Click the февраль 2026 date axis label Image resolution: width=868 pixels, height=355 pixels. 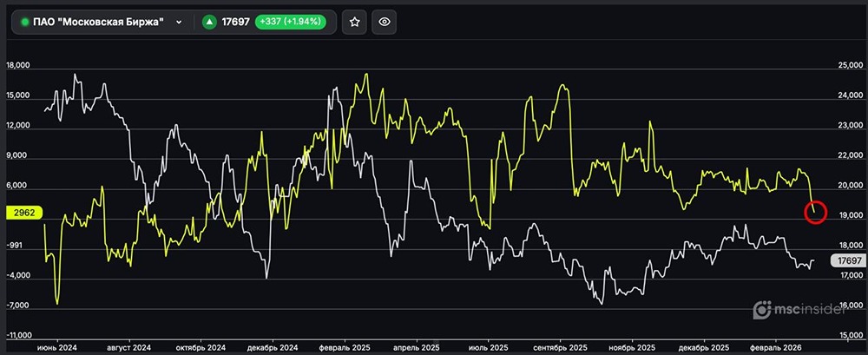(x=778, y=346)
